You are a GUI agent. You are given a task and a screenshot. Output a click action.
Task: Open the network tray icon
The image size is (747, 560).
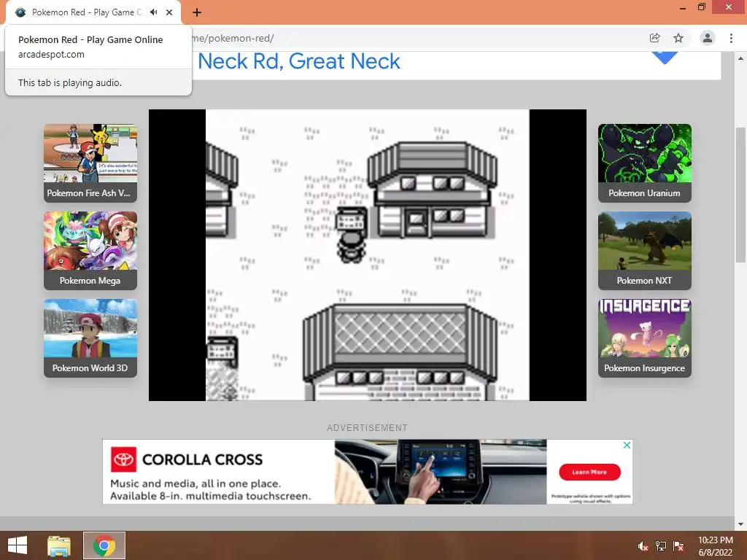coord(661,546)
